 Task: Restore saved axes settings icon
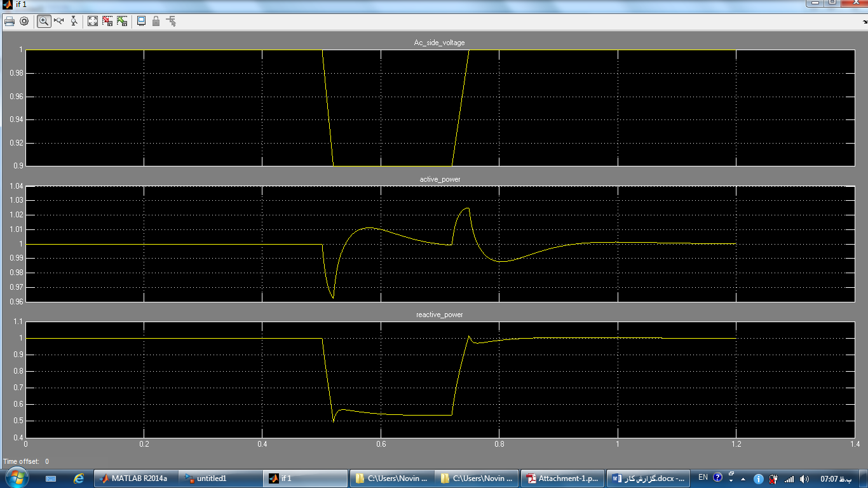(121, 21)
